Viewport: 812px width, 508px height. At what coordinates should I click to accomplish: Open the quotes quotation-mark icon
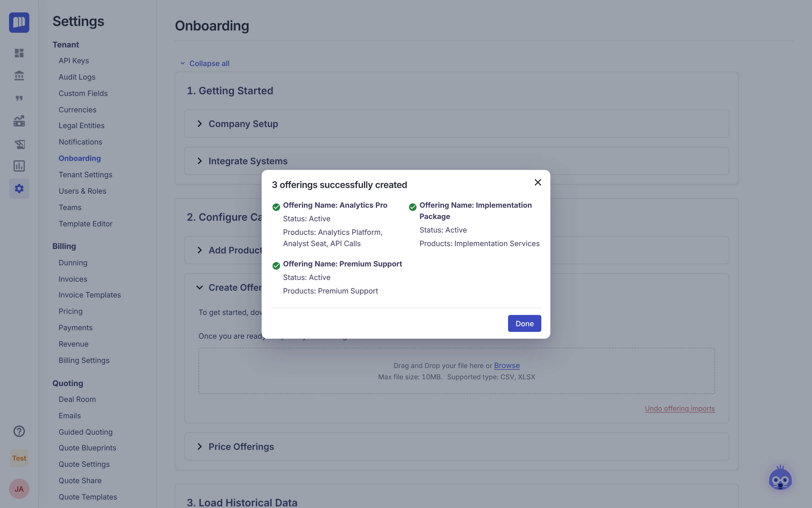pos(19,98)
